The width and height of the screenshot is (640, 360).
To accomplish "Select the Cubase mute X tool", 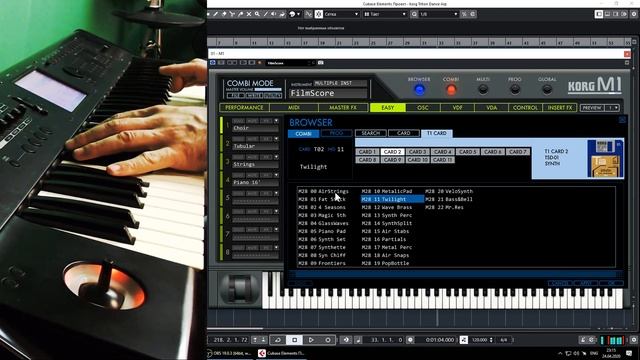I will 249,14.
